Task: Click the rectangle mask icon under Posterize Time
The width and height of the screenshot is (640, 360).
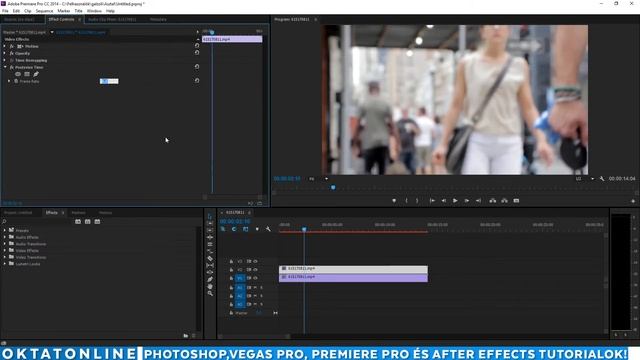Action: [27, 74]
